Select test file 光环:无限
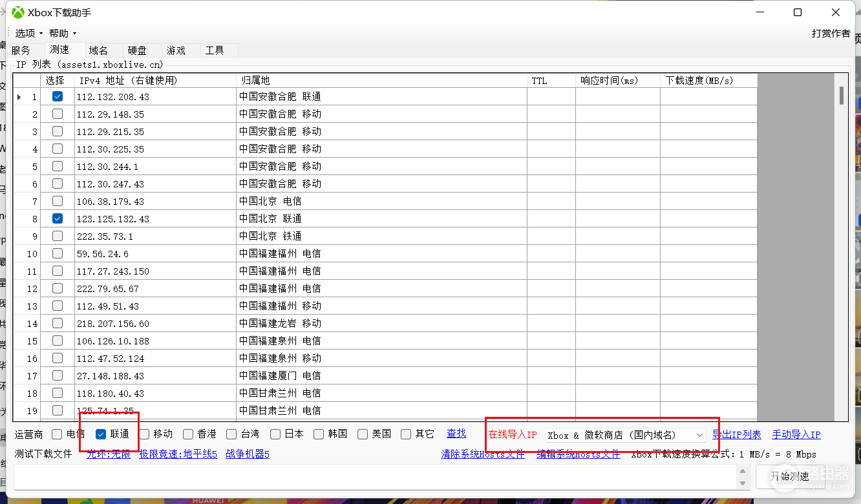The height and width of the screenshot is (504, 861). pyautogui.click(x=109, y=454)
